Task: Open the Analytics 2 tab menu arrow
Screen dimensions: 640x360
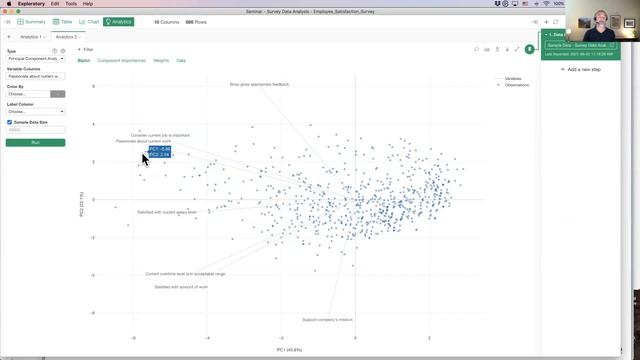Action: pyautogui.click(x=80, y=37)
